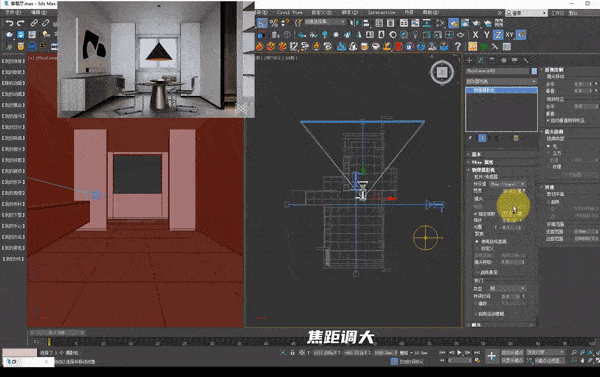Open the 文件 menu
This screenshot has height=377, width=600.
tap(13, 12)
